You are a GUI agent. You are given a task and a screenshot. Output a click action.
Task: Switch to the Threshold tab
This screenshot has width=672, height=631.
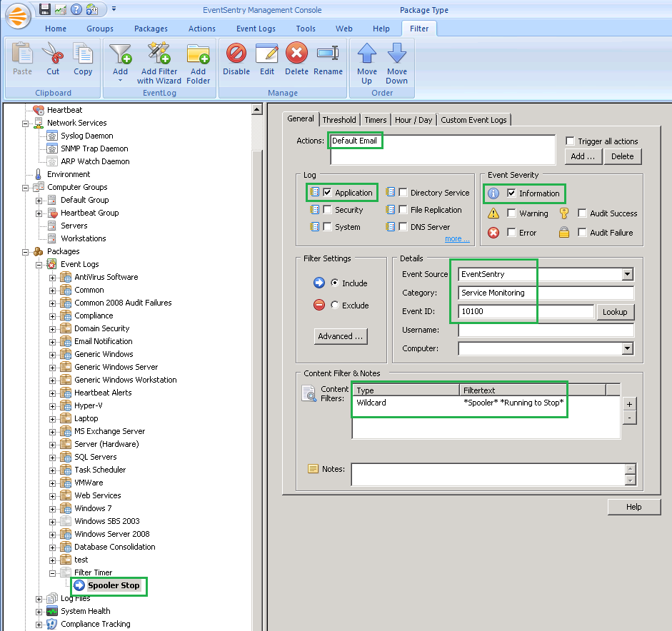339,120
